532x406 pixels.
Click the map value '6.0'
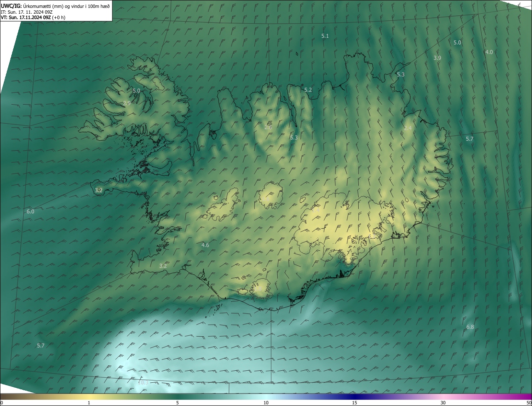click(30, 211)
